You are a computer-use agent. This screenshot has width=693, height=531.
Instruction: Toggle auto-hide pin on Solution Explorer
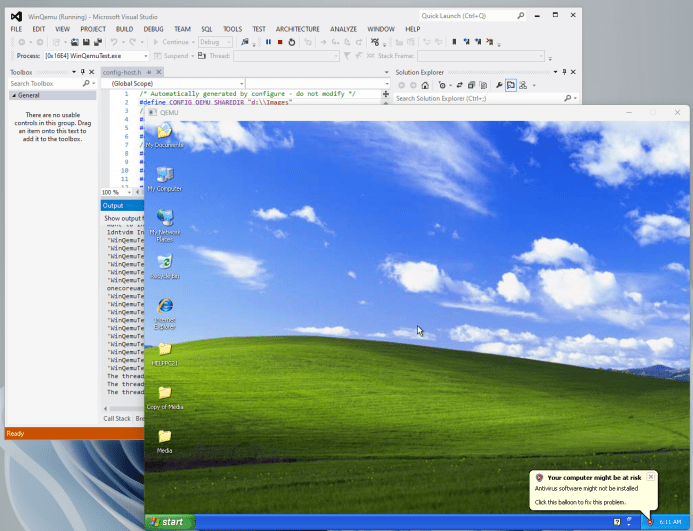pos(564,72)
